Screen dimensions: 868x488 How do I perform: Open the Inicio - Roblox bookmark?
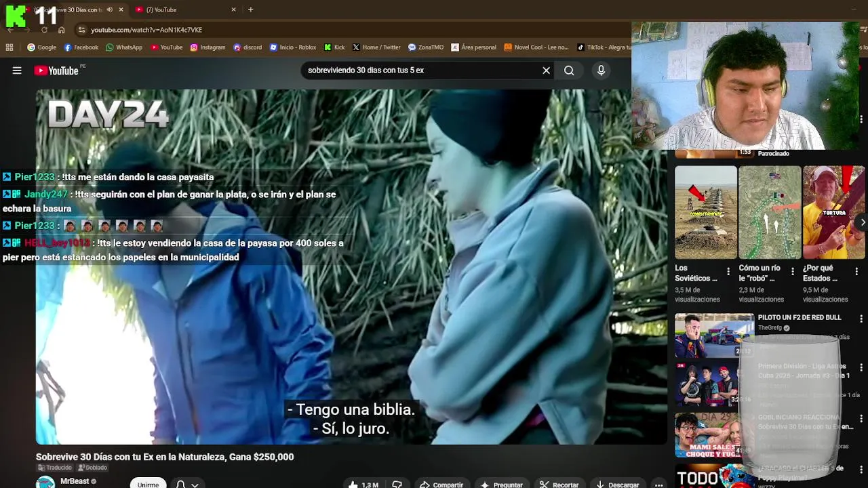tap(293, 47)
